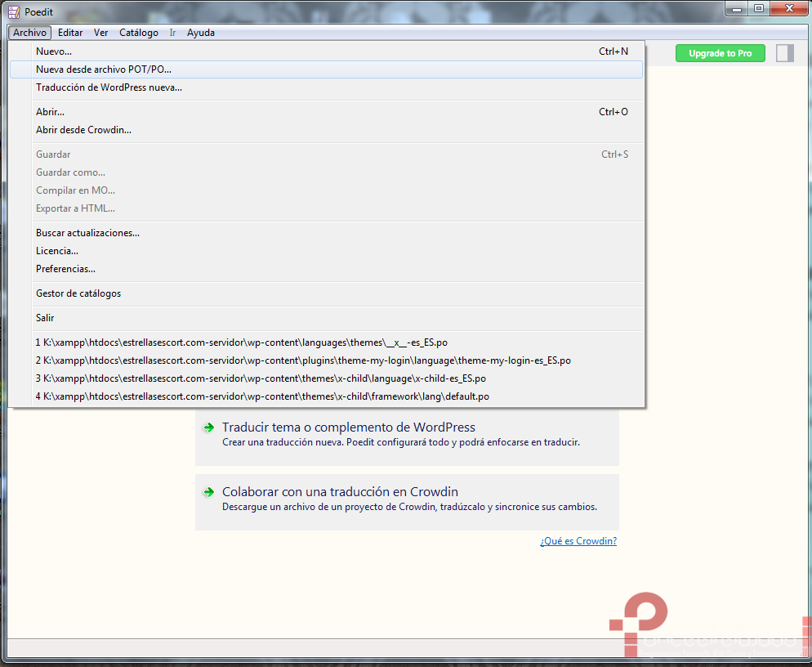The image size is (812, 667).
Task: Open the Editar menu
Action: pos(70,33)
